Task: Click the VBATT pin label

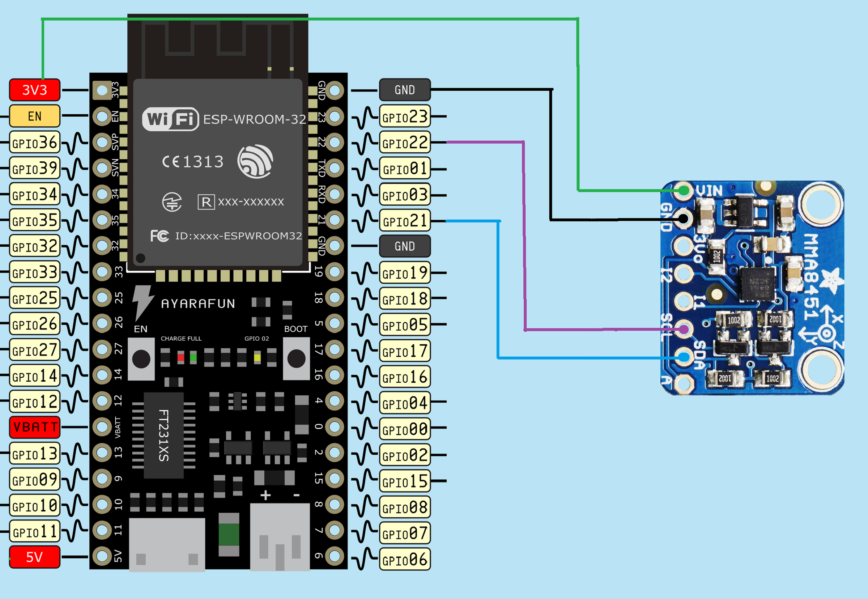Action: (34, 428)
